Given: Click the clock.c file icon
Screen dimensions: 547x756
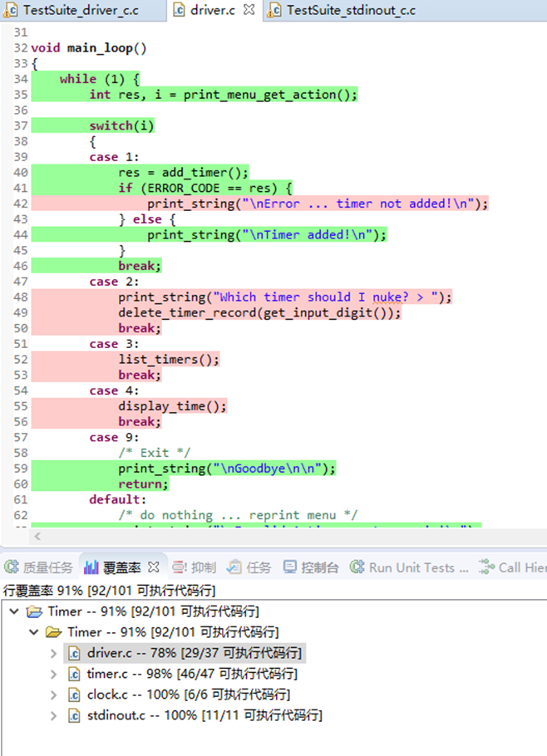Looking at the screenshot, I should tap(74, 695).
